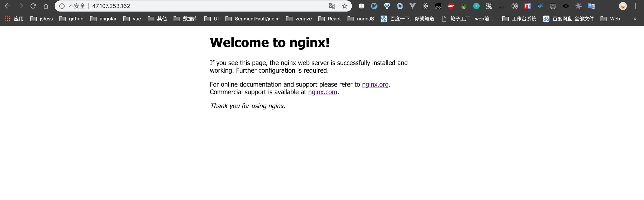
Task: Go forward with the forward arrow
Action: (x=20, y=6)
